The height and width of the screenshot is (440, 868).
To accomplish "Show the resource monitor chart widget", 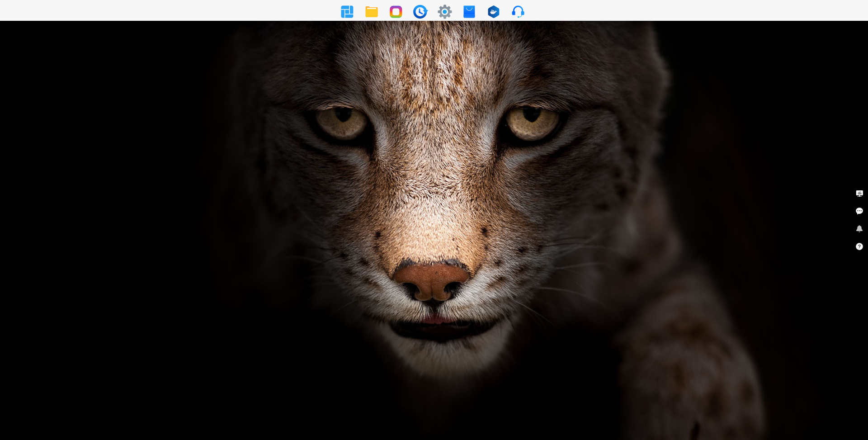I will click(859, 194).
